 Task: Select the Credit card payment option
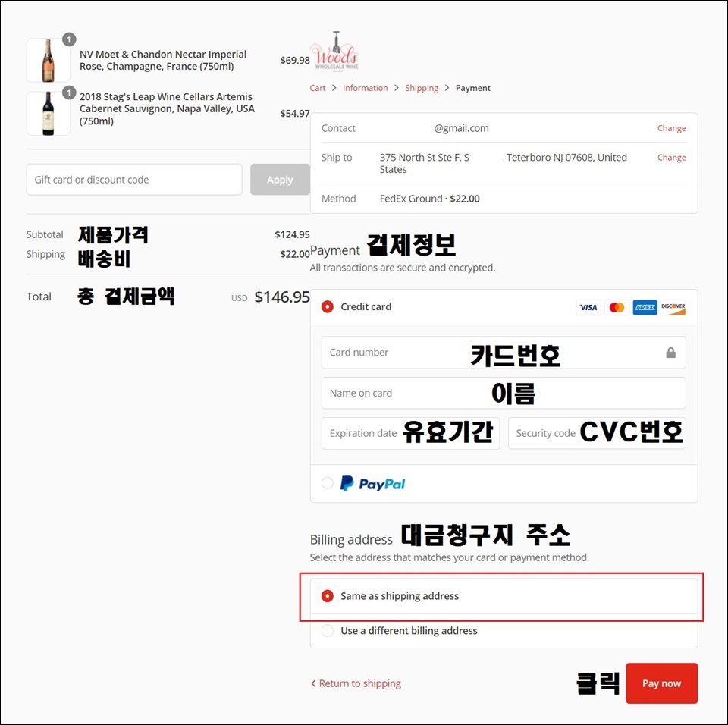click(328, 306)
